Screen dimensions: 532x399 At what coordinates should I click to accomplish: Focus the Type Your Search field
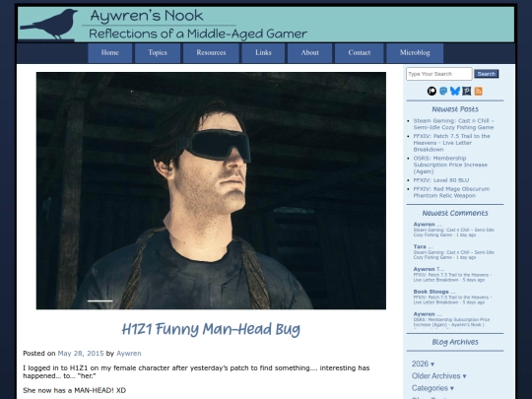[x=439, y=74]
